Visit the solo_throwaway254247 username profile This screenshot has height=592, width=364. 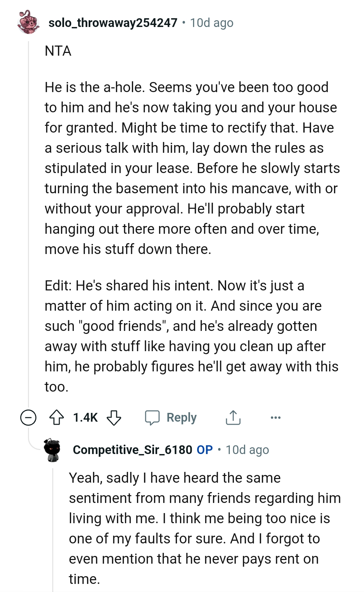pos(113,23)
